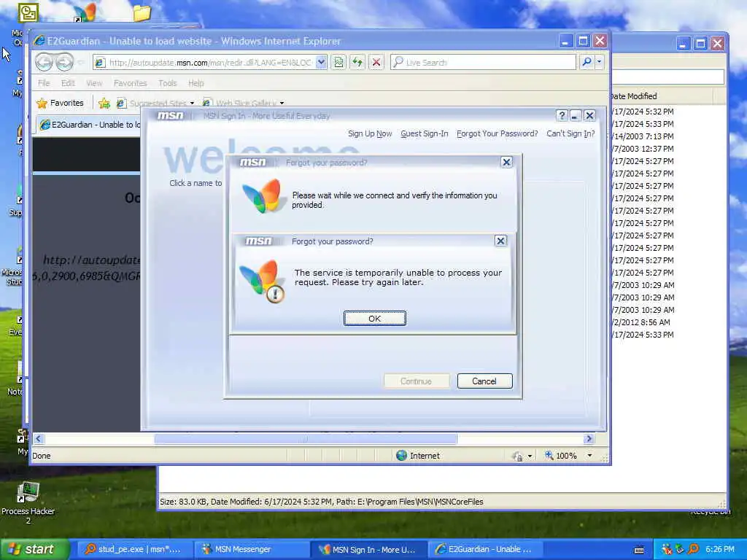This screenshot has width=747, height=560.
Task: Click the magnifier Search button
Action: tap(587, 62)
